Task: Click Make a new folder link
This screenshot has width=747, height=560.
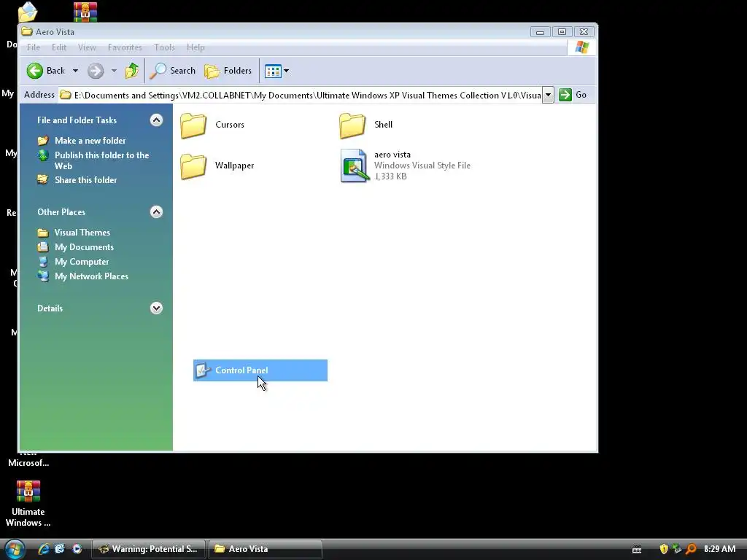Action: [x=90, y=141]
